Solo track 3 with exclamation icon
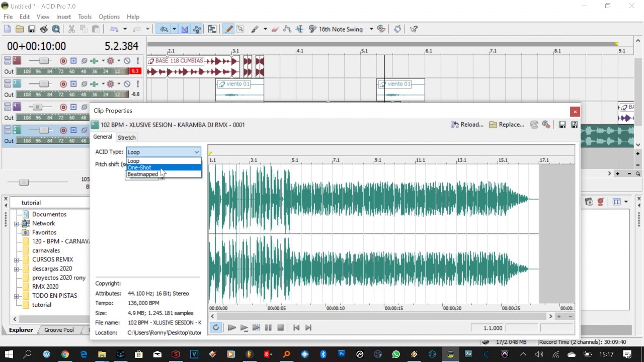Image resolution: width=644 pixels, height=362 pixels. coord(137,84)
